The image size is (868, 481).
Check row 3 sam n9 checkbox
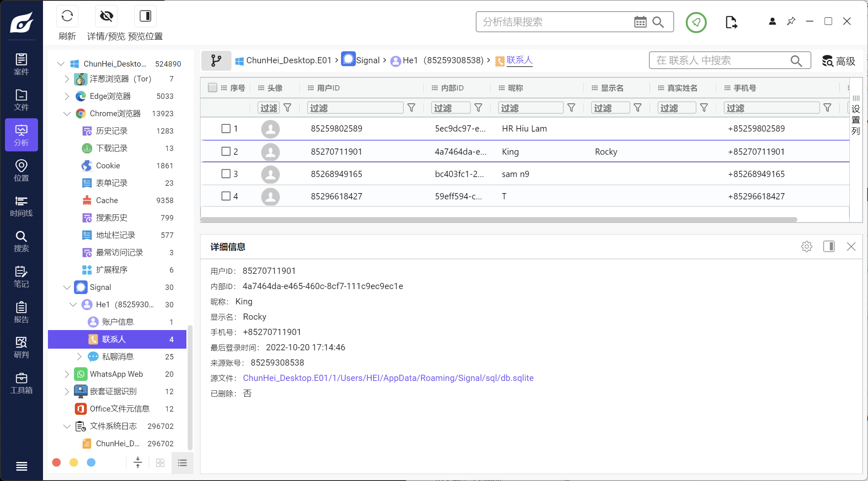(x=226, y=174)
